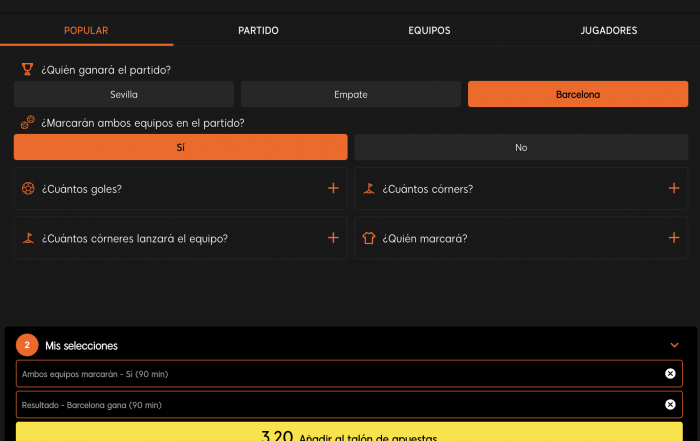Expand ¿Cuántos córneres lanzará el equipo? plus

pos(333,238)
